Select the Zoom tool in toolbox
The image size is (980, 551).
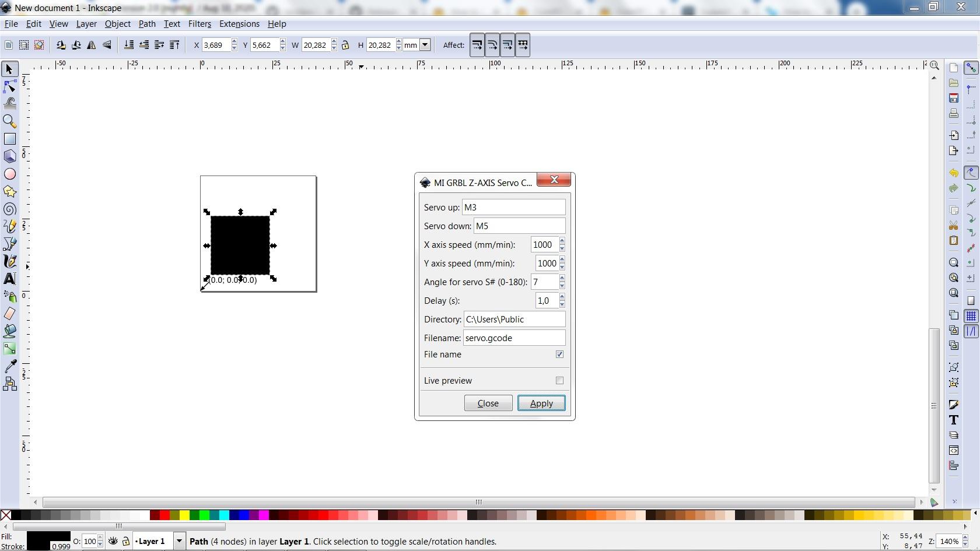pos(9,122)
